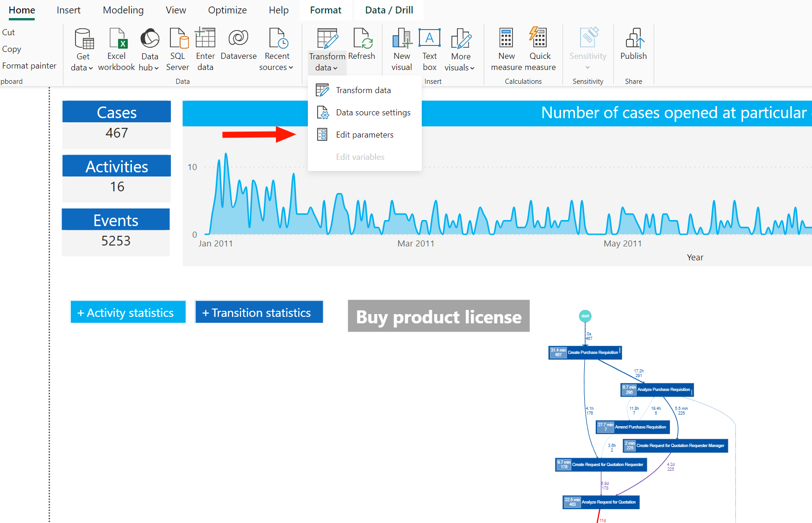Open the Optimize ribbon tab
Viewport: 812px width, 523px height.
coord(227,10)
